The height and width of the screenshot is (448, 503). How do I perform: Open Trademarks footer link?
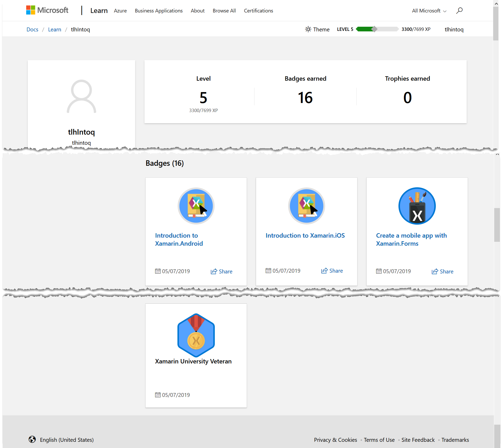click(455, 440)
